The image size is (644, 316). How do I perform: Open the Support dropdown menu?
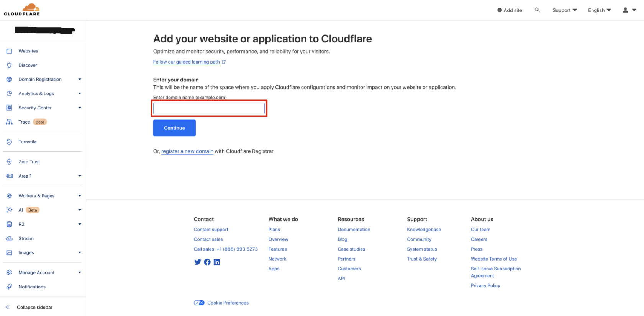564,10
